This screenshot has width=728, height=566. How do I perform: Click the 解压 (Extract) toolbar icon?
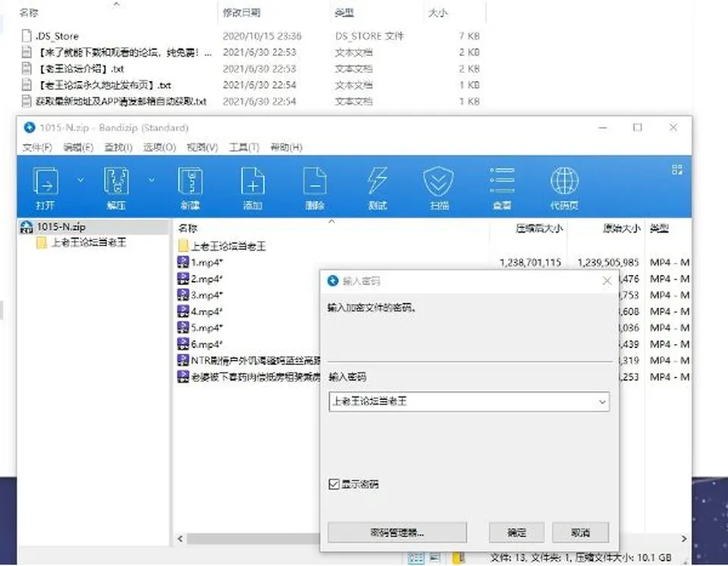point(116,181)
